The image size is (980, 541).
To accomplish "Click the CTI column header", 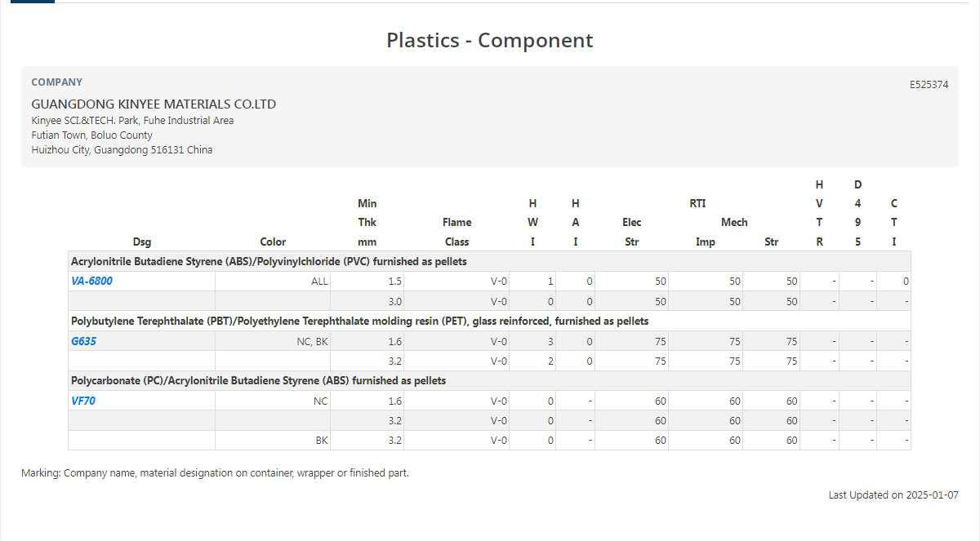I will point(894,222).
